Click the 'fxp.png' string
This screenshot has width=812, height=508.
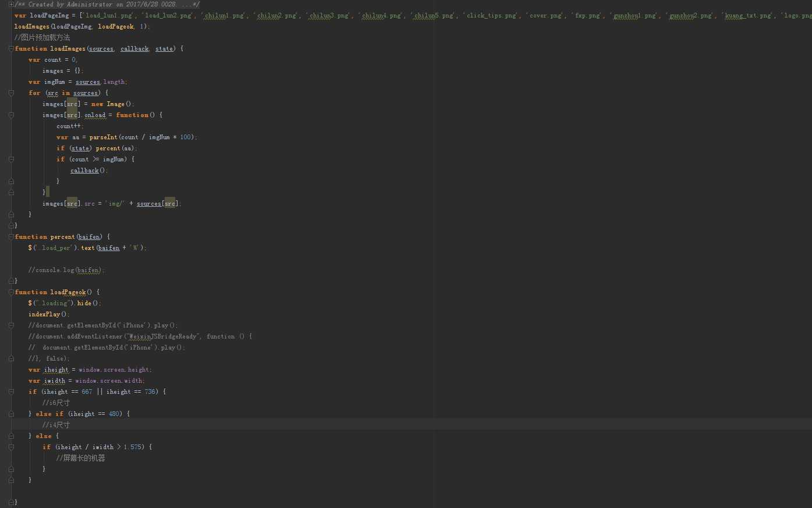(x=588, y=15)
